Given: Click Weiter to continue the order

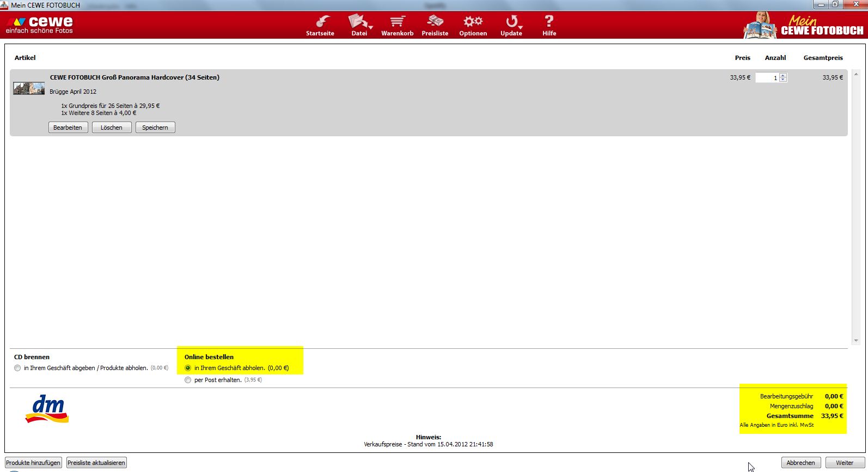Looking at the screenshot, I should click(845, 463).
